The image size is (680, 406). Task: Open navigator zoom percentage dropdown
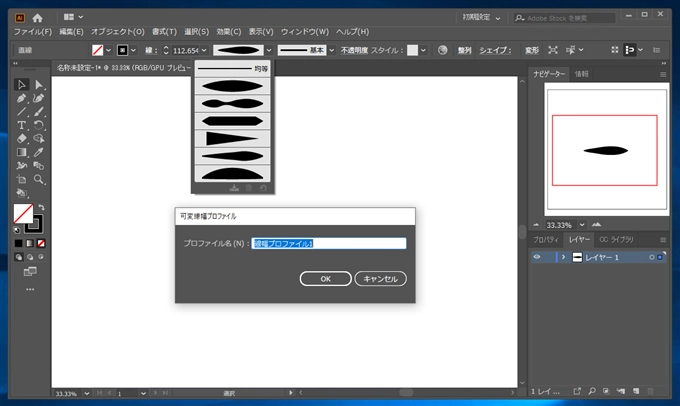coord(582,225)
